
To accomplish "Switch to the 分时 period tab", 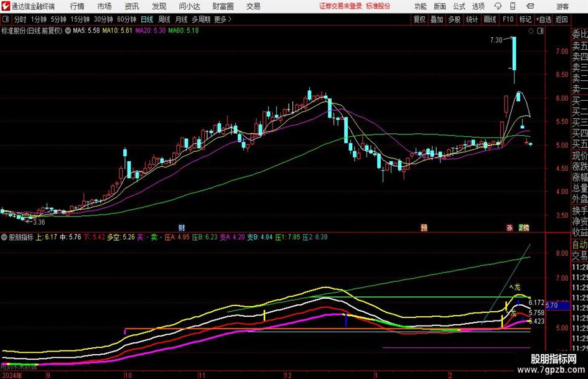I will click(x=20, y=19).
